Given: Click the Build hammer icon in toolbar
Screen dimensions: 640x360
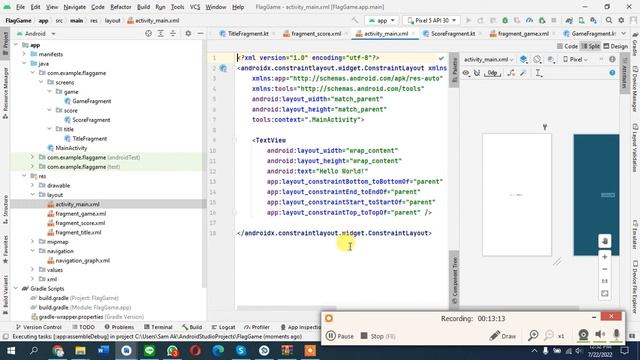Looking at the screenshot, I should pyautogui.click(x=355, y=20).
